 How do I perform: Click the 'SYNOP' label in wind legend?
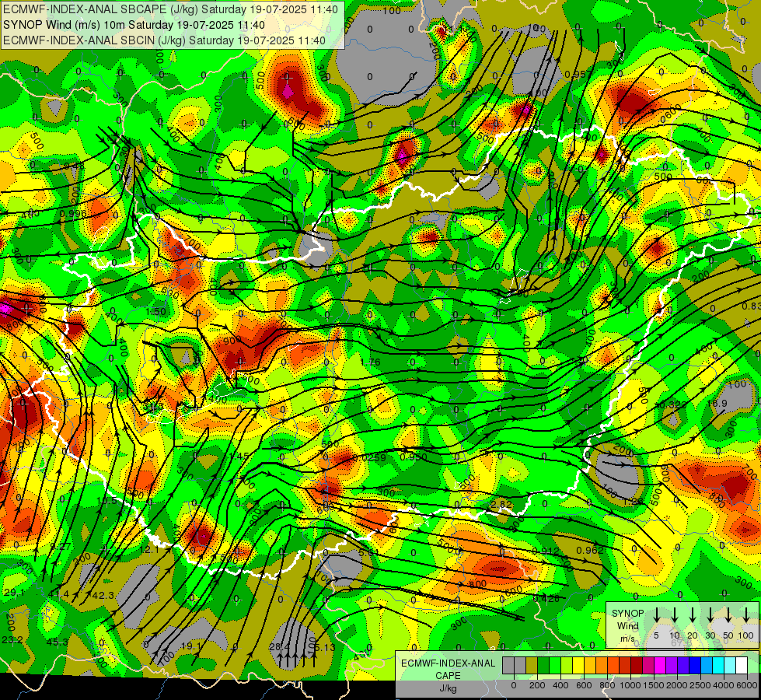click(627, 613)
